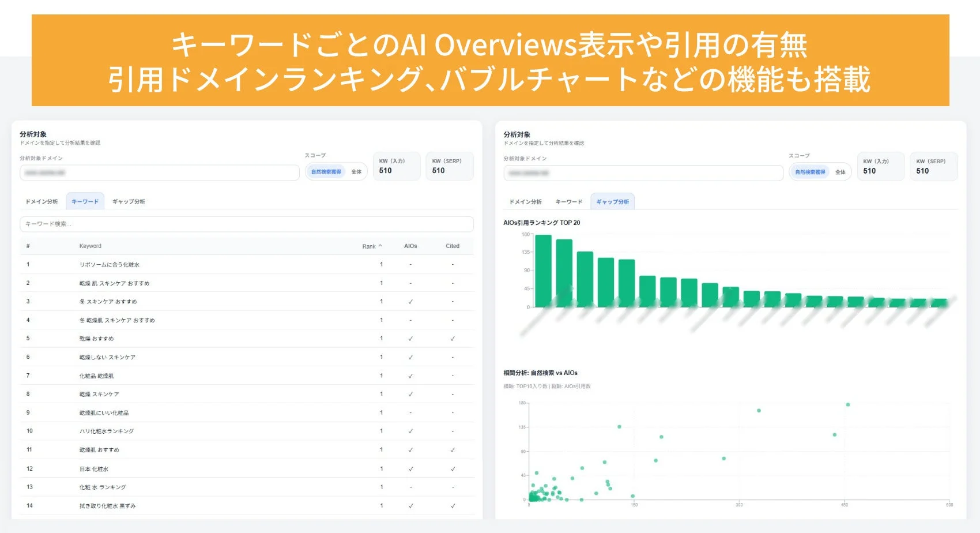Click the Cited checkmark for 乾燥肌 おすすめ

[453, 449]
